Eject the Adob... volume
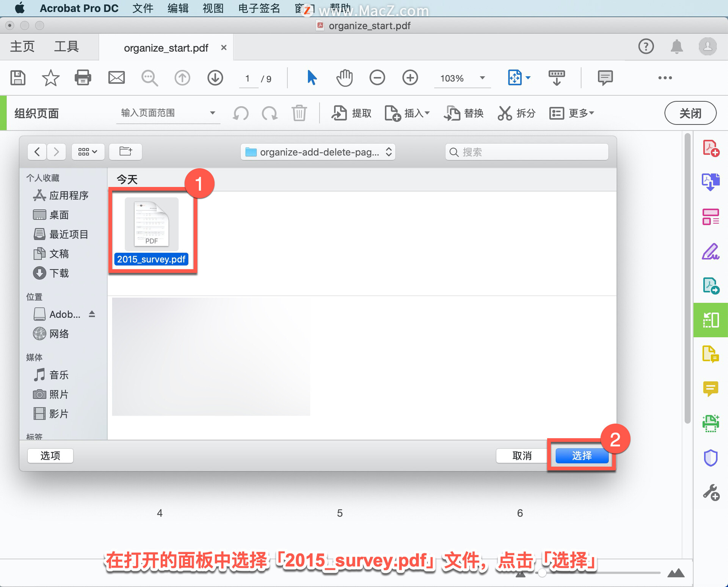The image size is (728, 587). click(x=92, y=314)
